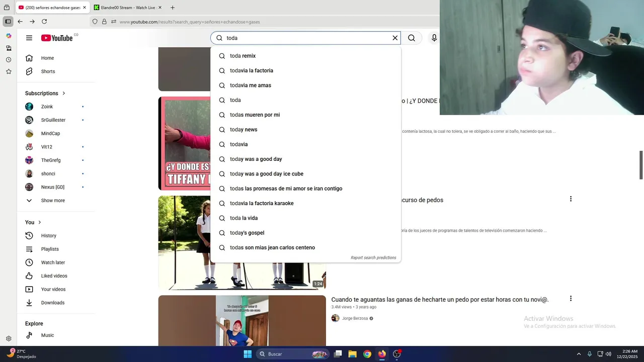
Task: Reload the page with the refresh icon
Action: (x=44, y=22)
